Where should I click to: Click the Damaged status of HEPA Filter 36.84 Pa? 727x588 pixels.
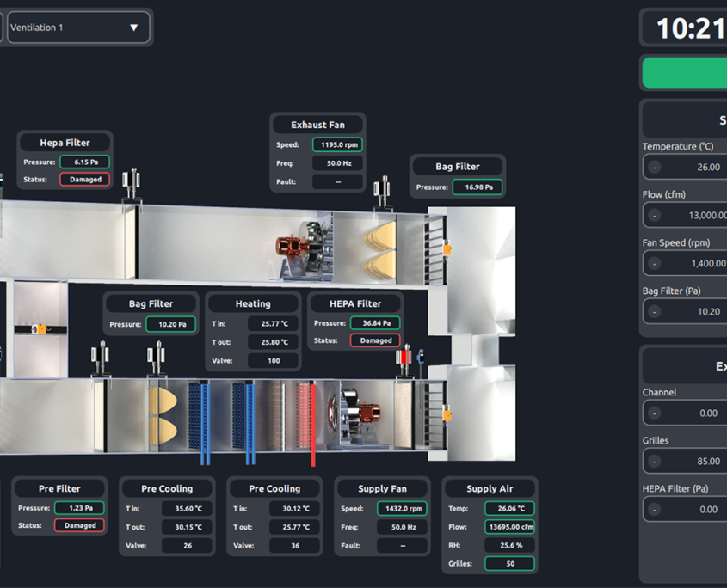coord(375,340)
